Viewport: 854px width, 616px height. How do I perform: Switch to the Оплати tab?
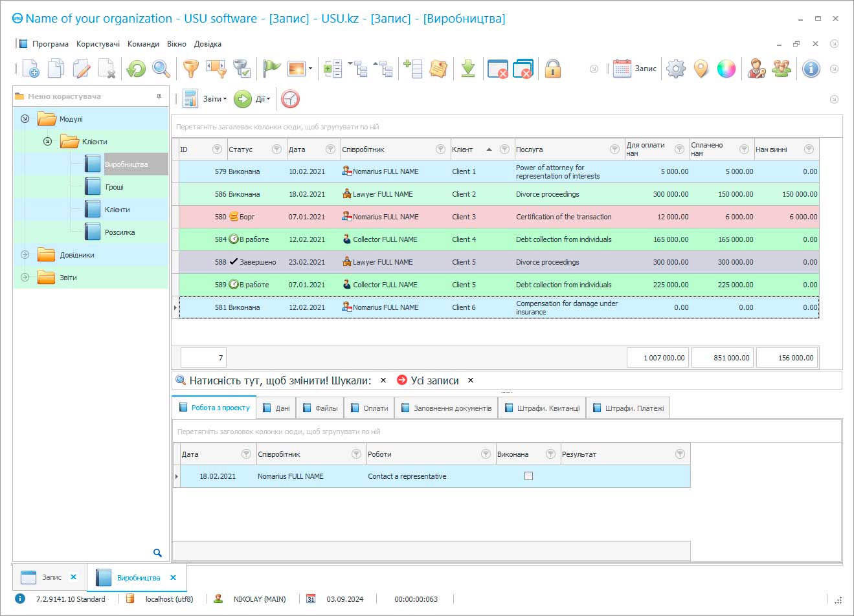tap(369, 408)
